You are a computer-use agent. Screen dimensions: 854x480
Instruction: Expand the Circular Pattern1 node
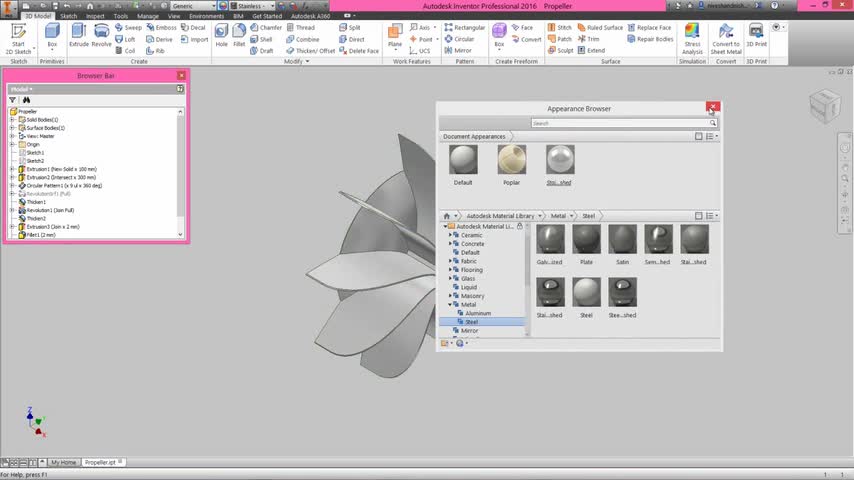click(x=12, y=186)
